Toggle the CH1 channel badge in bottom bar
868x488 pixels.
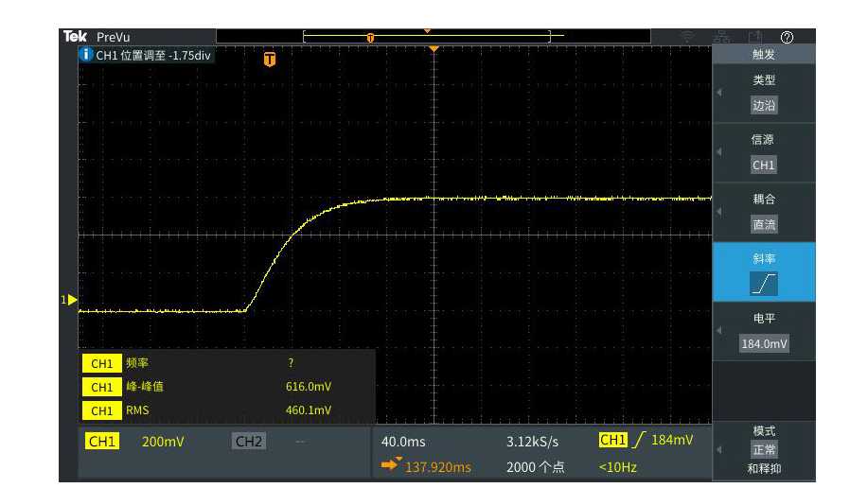pyautogui.click(x=102, y=442)
